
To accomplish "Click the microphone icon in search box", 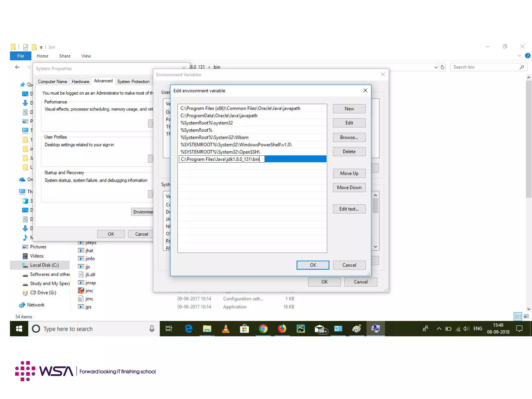I will [152, 329].
